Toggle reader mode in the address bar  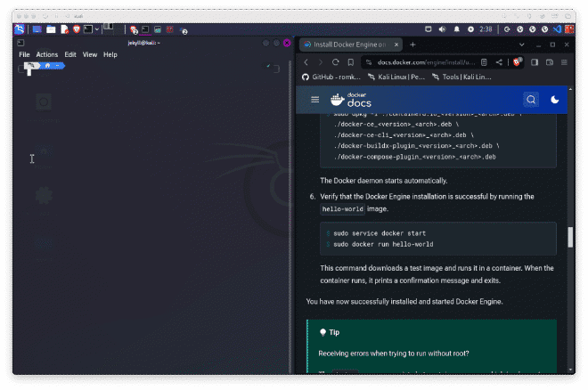[x=484, y=62]
